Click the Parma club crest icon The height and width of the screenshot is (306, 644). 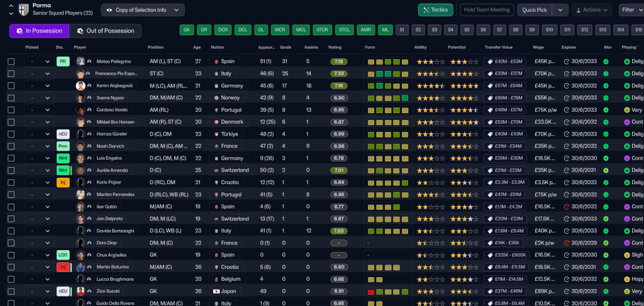pyautogui.click(x=24, y=9)
